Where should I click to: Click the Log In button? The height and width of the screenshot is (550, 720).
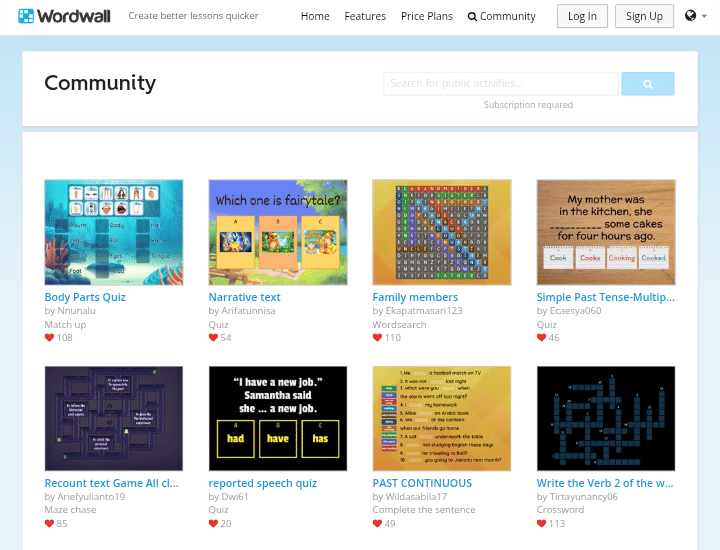pos(582,16)
